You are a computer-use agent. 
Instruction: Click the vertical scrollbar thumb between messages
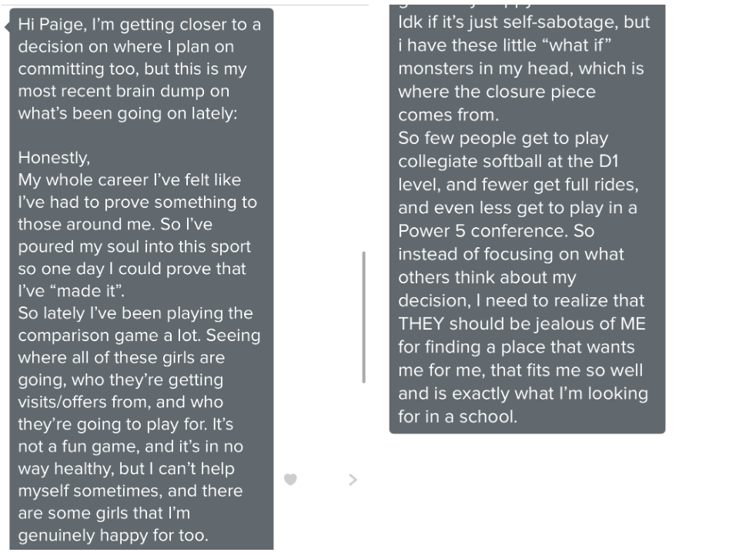(363, 317)
